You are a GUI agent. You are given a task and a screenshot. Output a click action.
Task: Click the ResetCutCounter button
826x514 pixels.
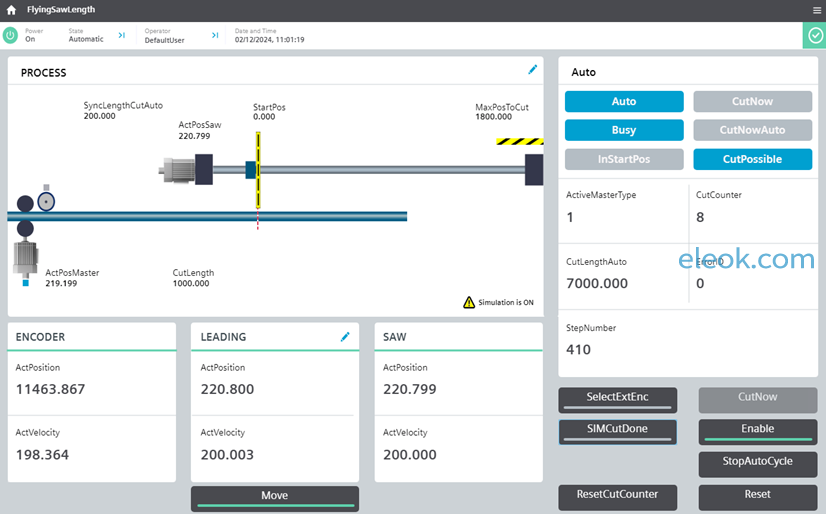617,497
